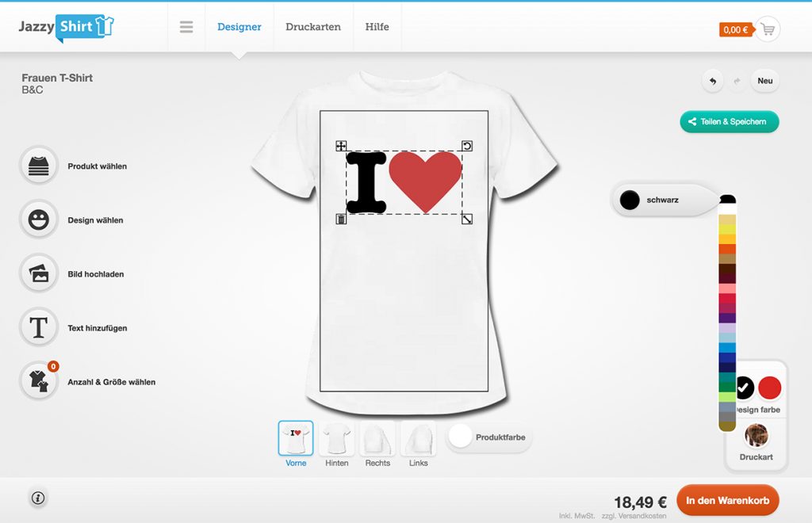
Task: Click the resize handle on the design
Action: point(466,220)
